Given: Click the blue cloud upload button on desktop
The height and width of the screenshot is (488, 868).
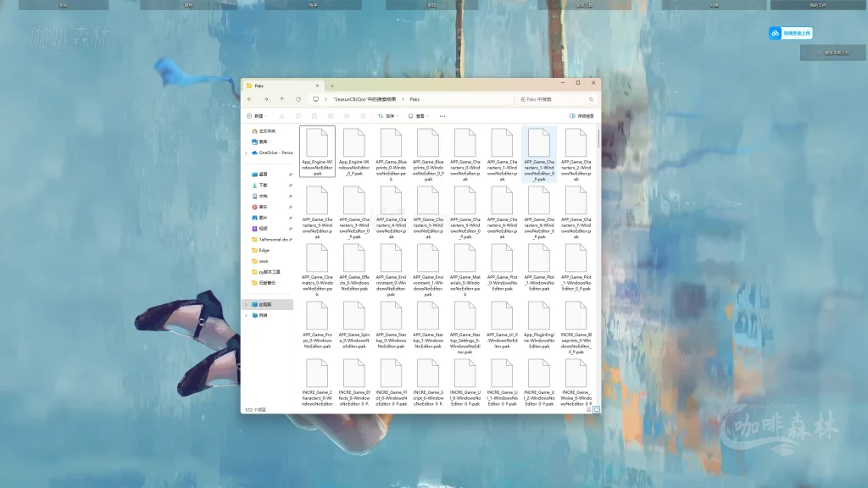Looking at the screenshot, I should click(x=790, y=33).
